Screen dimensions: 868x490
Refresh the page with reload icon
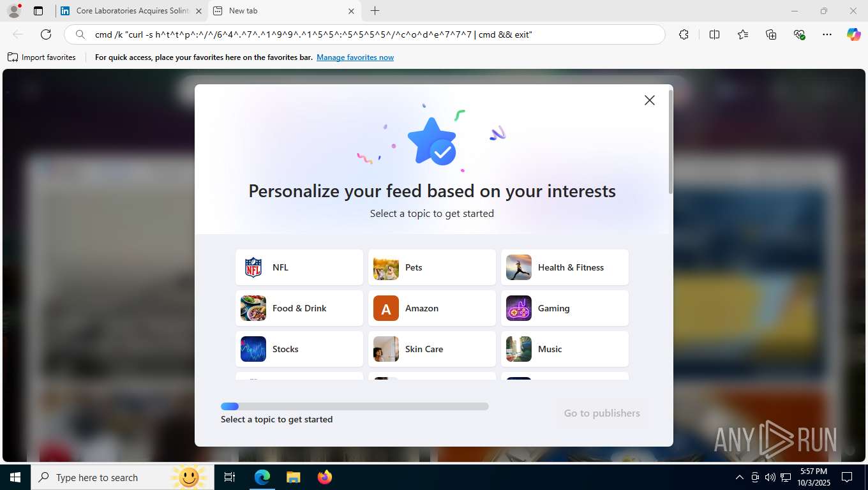pos(46,34)
